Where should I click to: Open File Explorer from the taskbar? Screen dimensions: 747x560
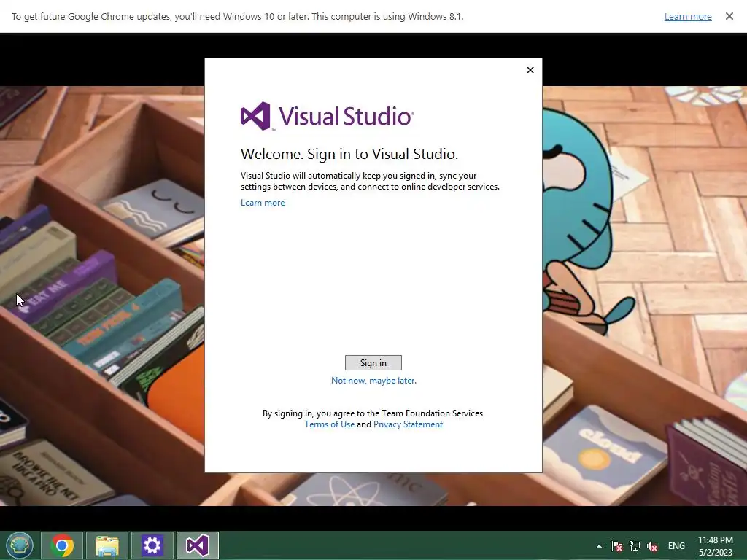(x=107, y=545)
